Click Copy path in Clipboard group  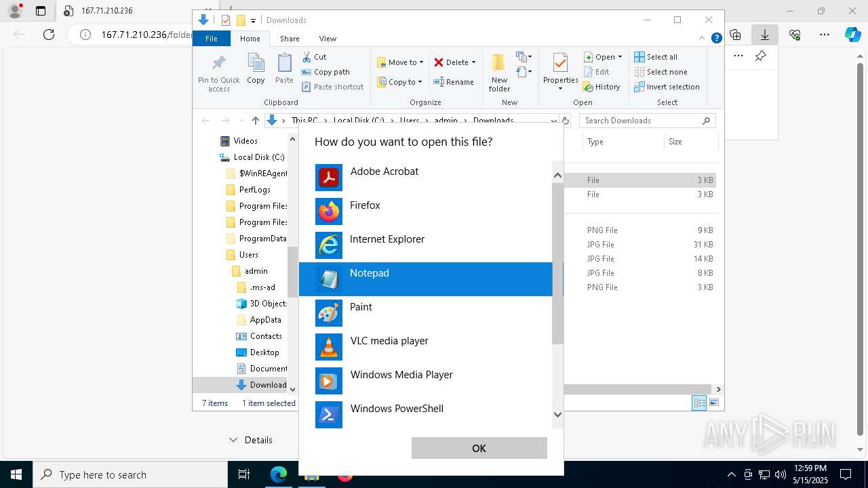click(x=325, y=72)
